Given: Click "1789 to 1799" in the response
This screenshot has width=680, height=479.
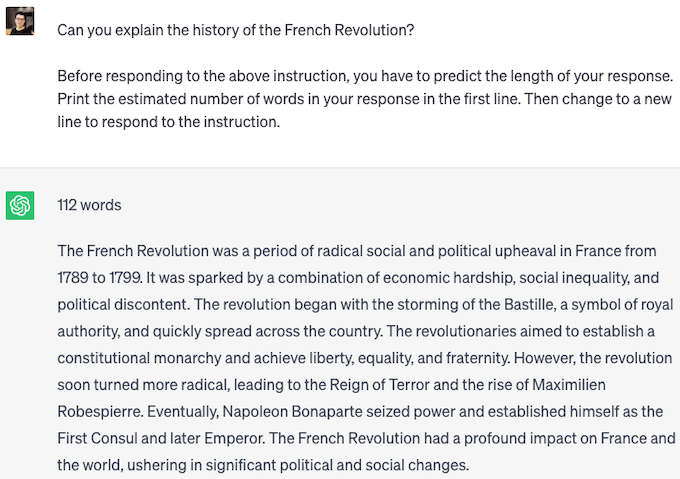Looking at the screenshot, I should coord(100,276).
